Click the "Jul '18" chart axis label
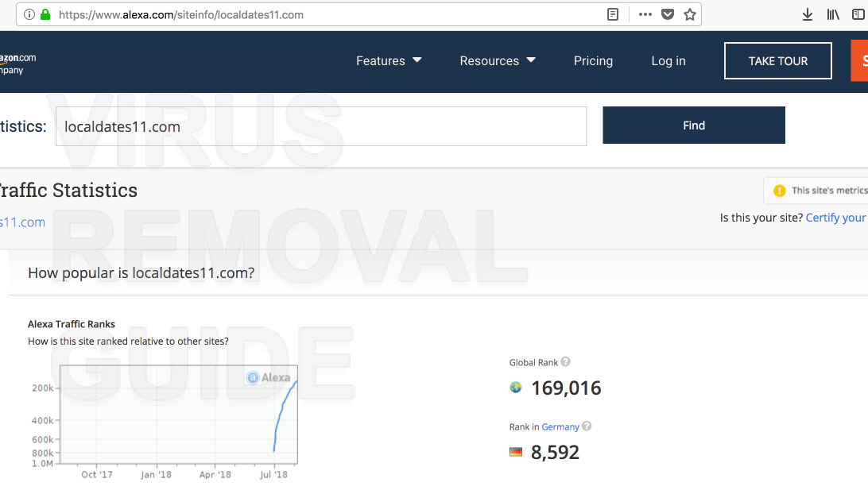868x494 pixels. pyautogui.click(x=274, y=475)
